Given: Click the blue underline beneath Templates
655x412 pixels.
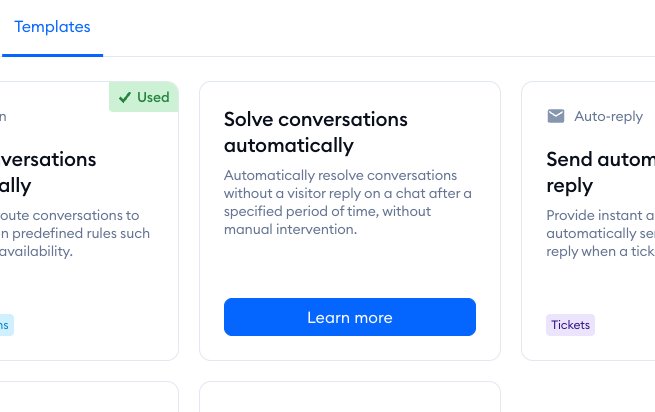Looking at the screenshot, I should [52, 55].
